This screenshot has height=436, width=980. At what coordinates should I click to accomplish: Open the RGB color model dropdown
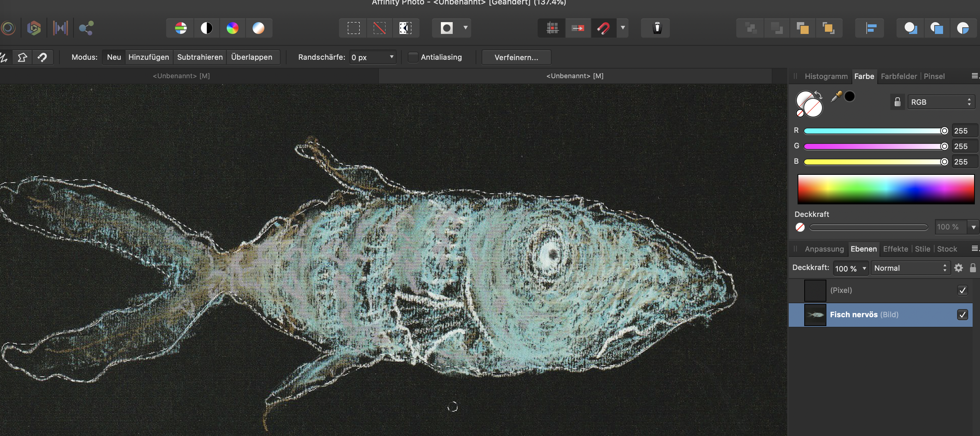[x=940, y=102]
